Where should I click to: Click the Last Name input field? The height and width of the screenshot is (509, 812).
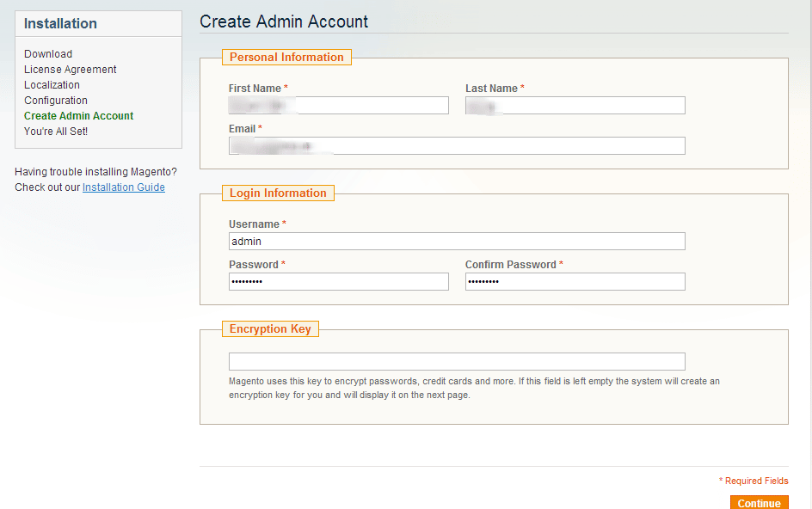[575, 105]
